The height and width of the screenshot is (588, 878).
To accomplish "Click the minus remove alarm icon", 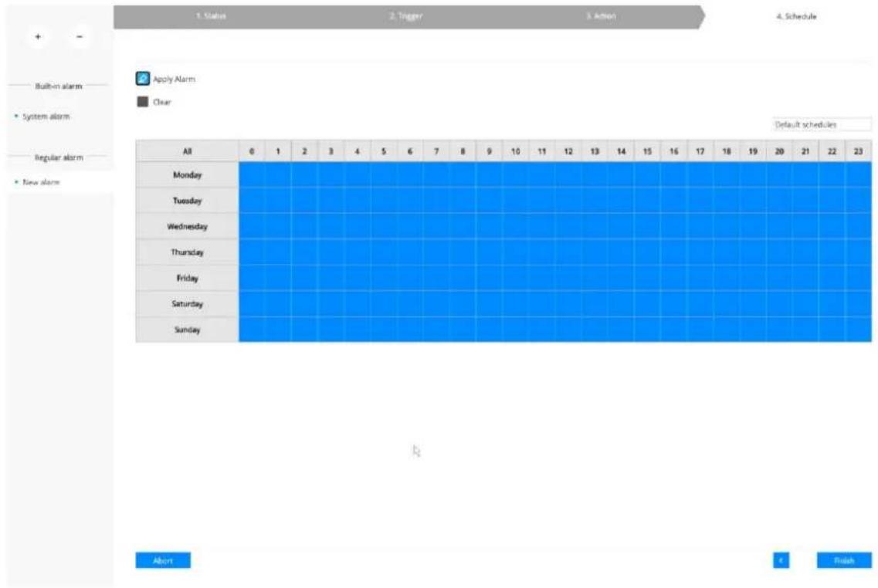I will click(x=80, y=37).
